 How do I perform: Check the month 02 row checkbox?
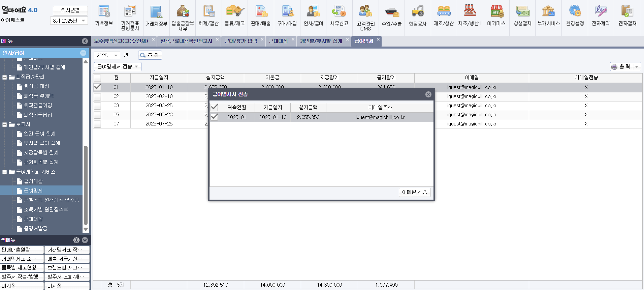[97, 96]
